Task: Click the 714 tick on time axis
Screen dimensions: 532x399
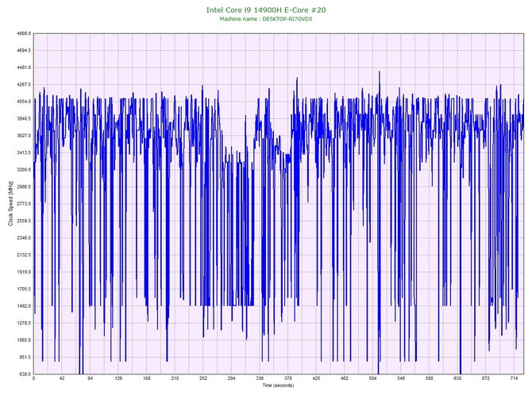Action: (514, 378)
